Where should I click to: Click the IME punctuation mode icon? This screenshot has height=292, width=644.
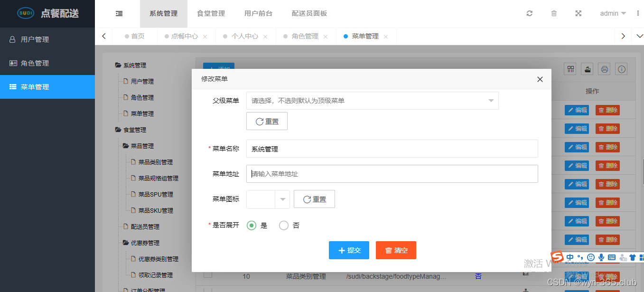[x=580, y=257]
